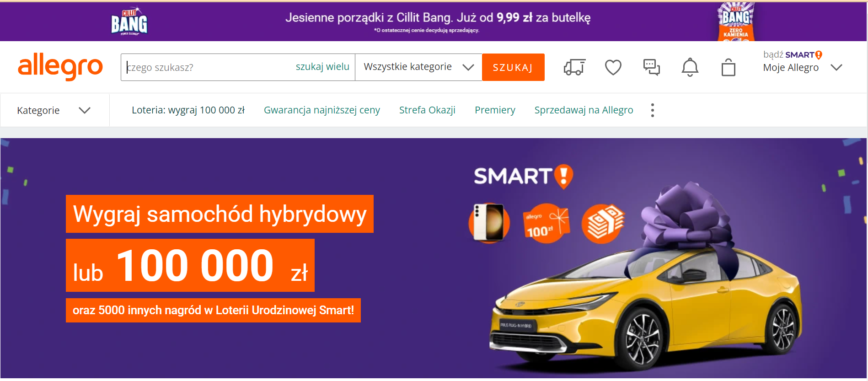Go to Premiery in navigation bar
Image resolution: width=868 pixels, height=381 pixels.
coord(495,110)
